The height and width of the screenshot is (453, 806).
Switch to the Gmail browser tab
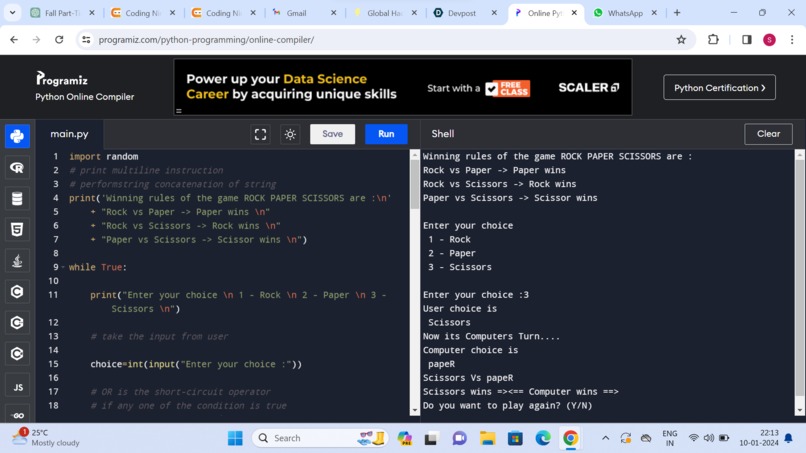click(x=296, y=13)
